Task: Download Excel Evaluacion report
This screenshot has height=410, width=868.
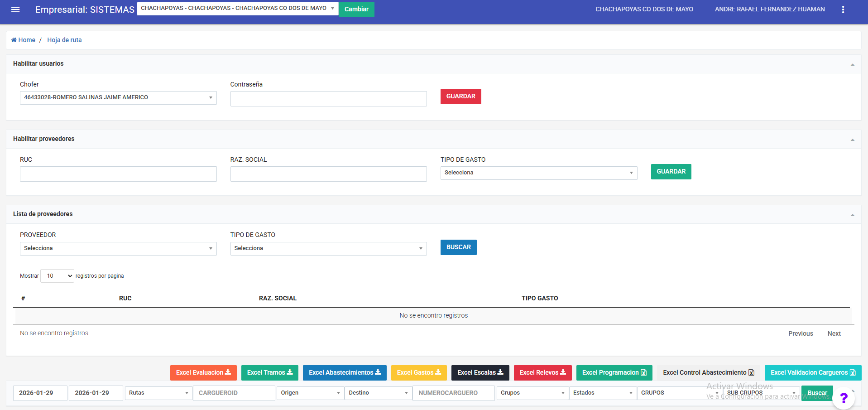Action: coord(203,372)
